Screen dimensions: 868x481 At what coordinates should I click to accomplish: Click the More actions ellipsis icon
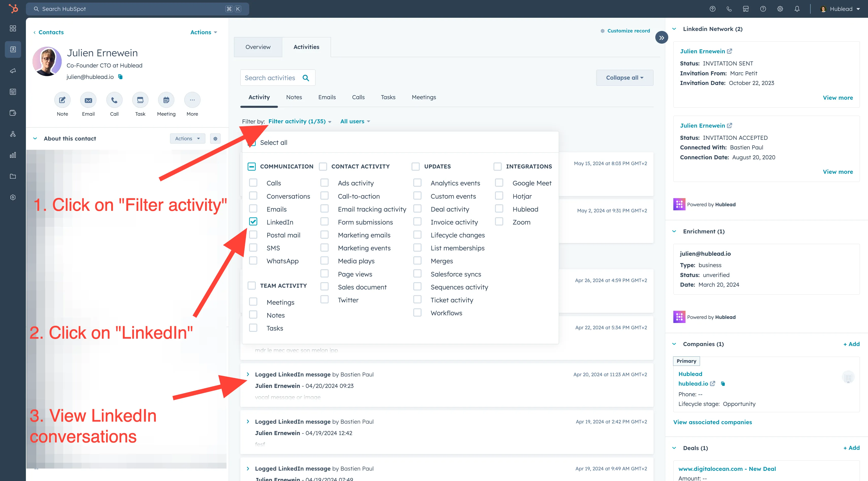pyautogui.click(x=192, y=100)
